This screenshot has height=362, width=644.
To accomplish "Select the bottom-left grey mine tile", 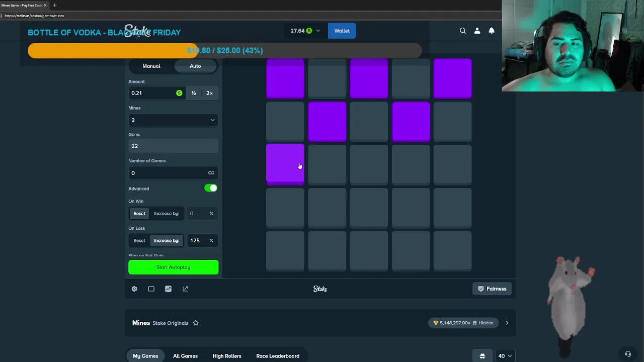I will (x=285, y=251).
